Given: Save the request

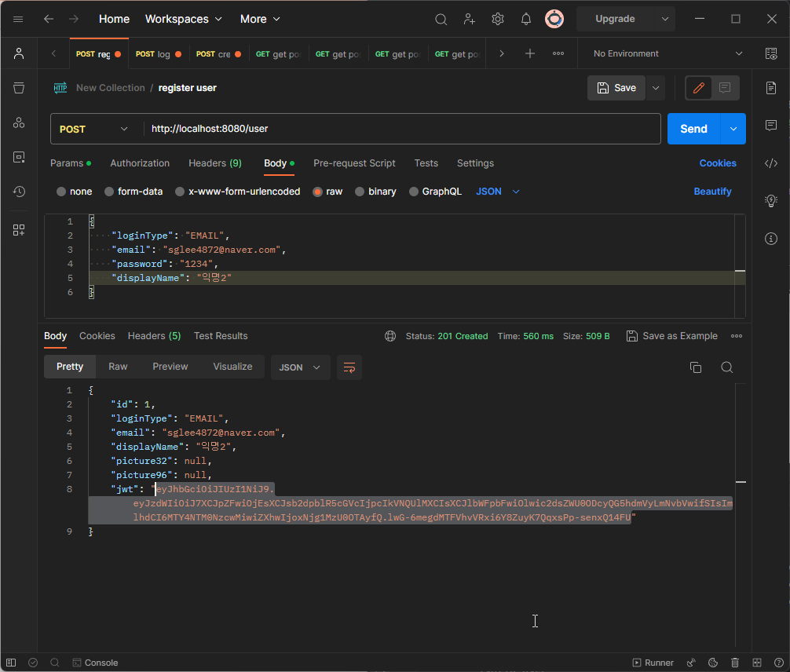Looking at the screenshot, I should [616, 88].
